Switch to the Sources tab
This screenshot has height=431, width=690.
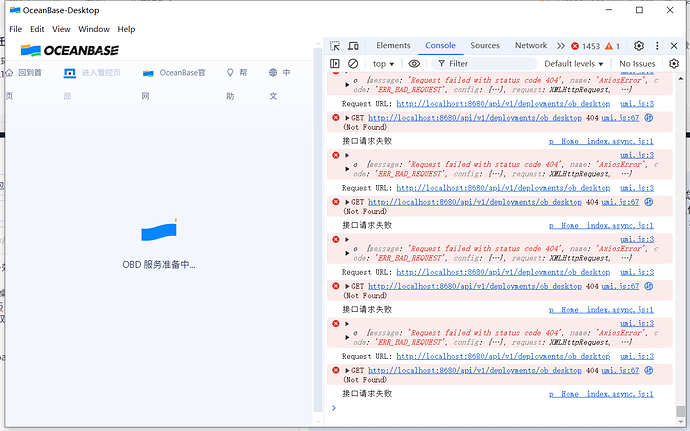(485, 45)
